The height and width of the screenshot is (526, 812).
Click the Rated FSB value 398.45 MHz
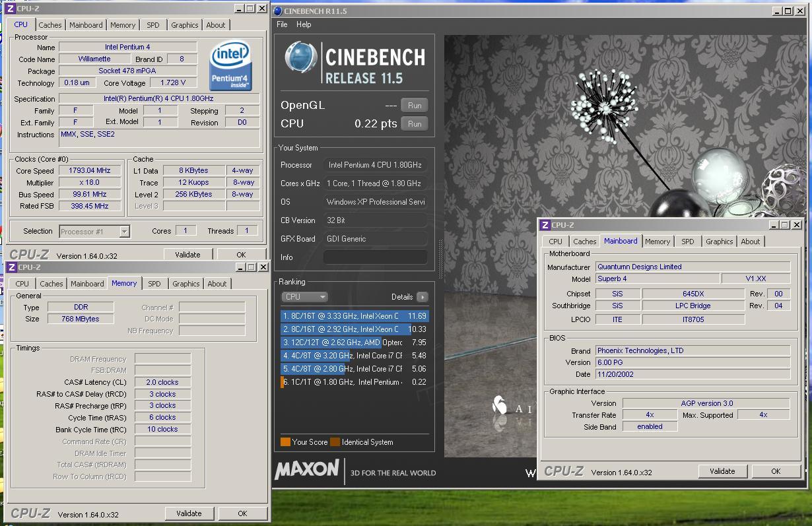pyautogui.click(x=90, y=207)
